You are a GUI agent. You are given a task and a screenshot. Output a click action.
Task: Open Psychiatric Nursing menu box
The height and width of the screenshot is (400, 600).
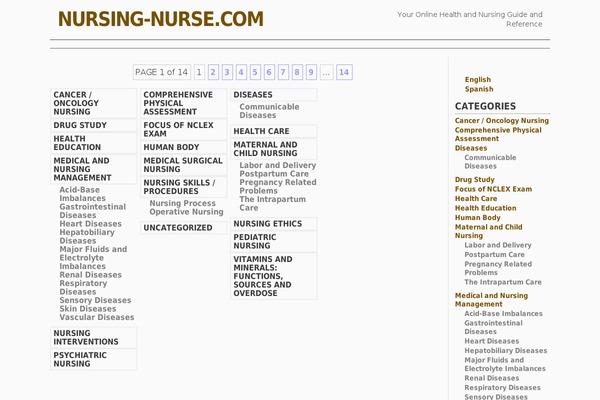(x=93, y=359)
